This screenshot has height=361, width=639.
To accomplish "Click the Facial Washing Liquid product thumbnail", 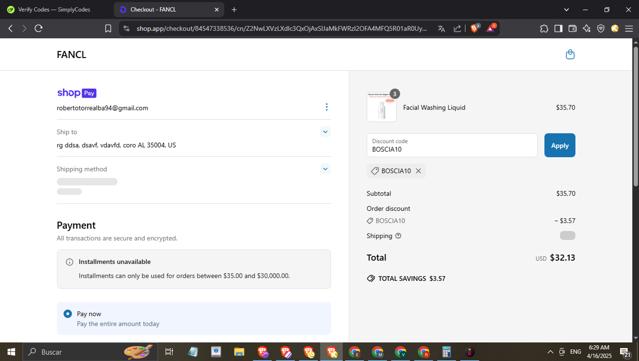I will tap(382, 108).
